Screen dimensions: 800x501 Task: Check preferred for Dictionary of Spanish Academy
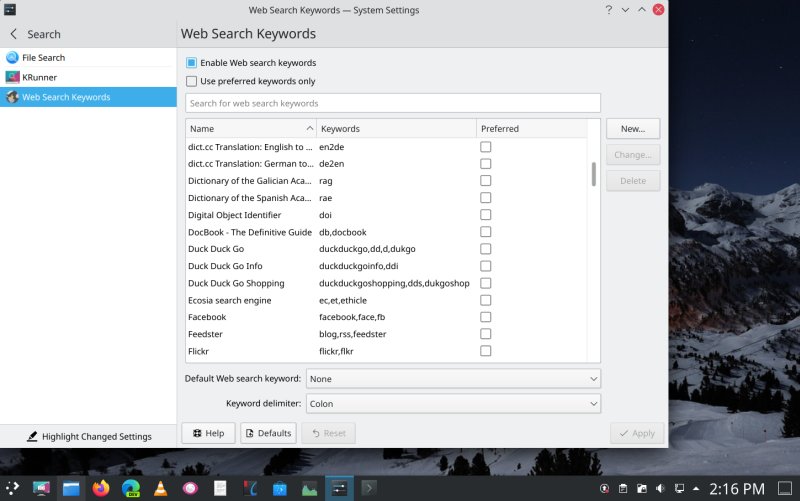486,197
